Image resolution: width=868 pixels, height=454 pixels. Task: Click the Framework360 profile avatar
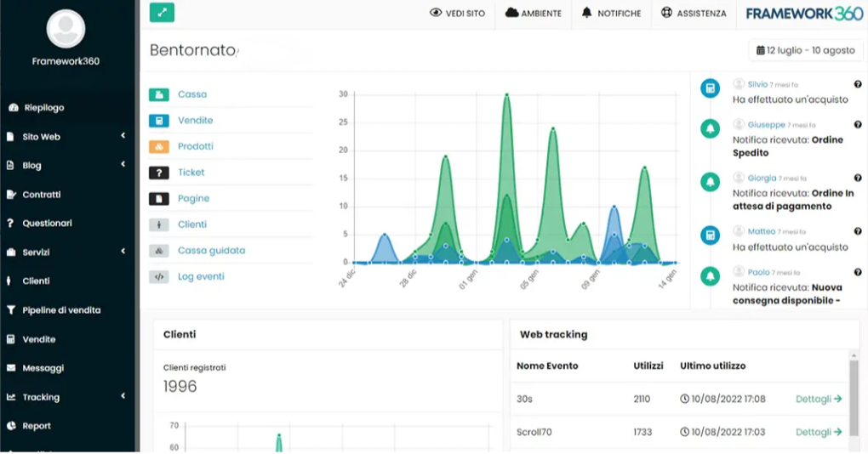point(66,30)
